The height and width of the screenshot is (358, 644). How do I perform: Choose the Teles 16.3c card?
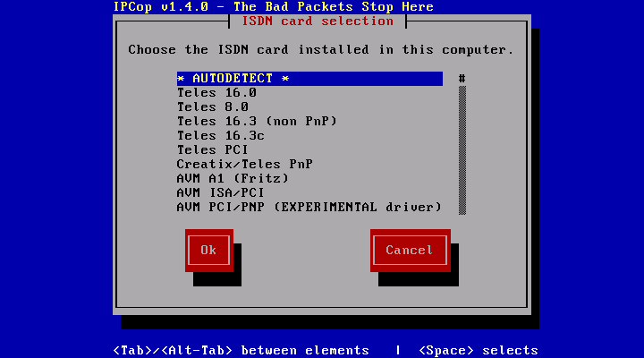(x=309, y=136)
